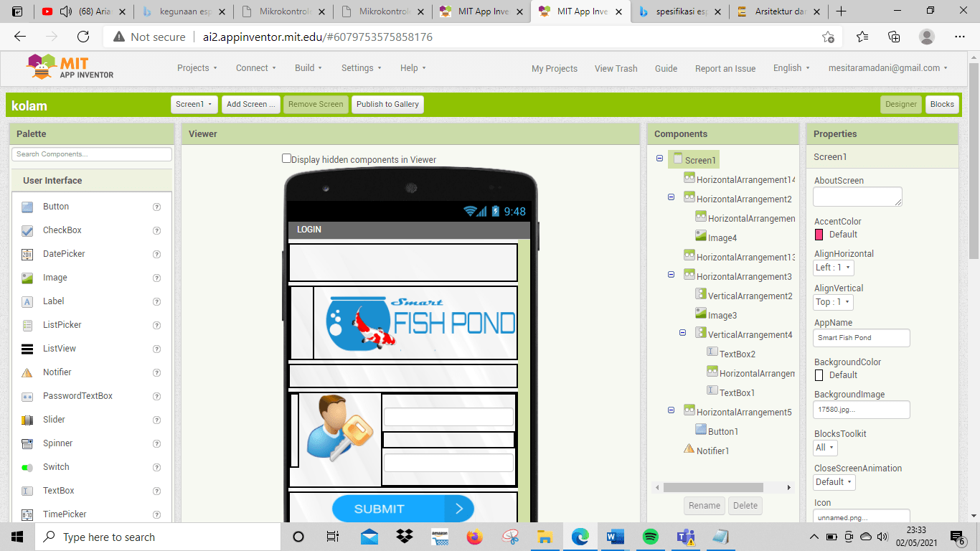
Task: Click the Publish to Gallery button
Action: tap(387, 104)
